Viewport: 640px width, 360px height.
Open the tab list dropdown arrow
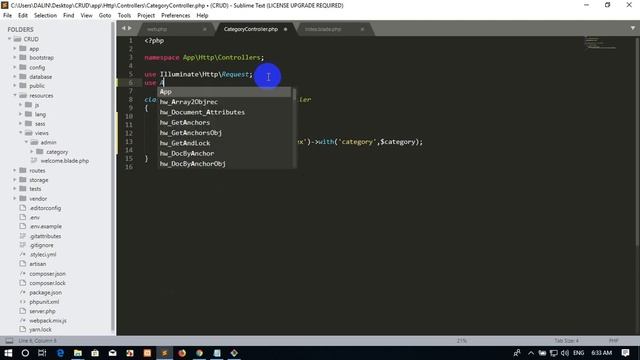click(x=633, y=28)
